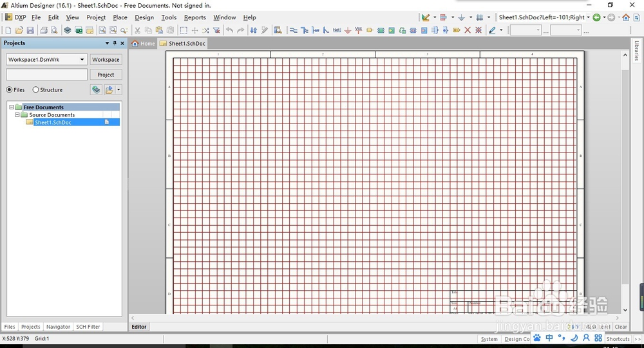Open a document with the folder icon
This screenshot has width=644, height=348.
19,30
